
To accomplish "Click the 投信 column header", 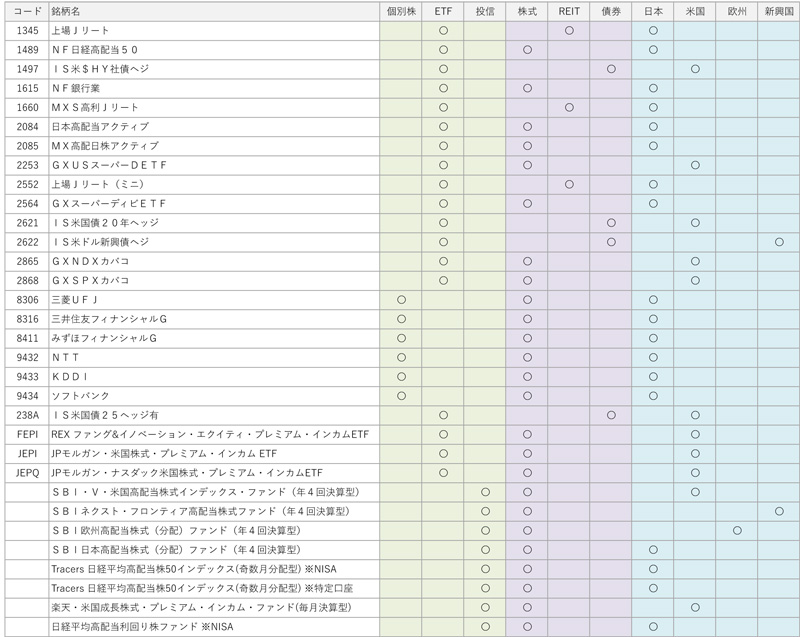I will tap(485, 11).
